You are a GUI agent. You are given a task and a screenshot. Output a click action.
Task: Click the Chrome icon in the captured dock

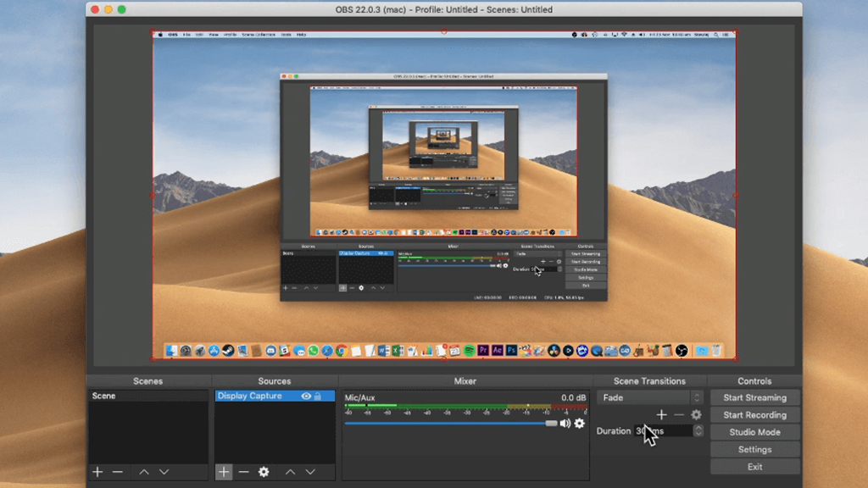pos(342,351)
